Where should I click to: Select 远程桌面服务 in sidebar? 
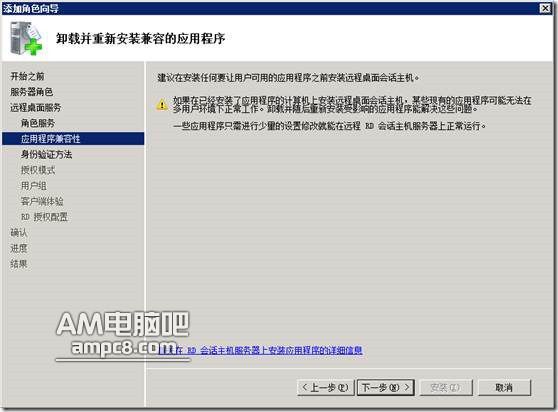(36, 107)
